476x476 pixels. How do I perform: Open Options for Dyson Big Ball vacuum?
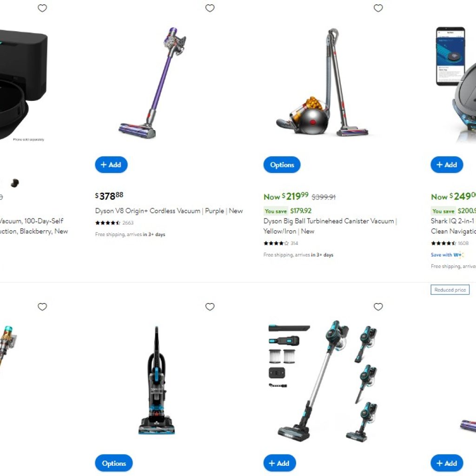click(x=282, y=165)
